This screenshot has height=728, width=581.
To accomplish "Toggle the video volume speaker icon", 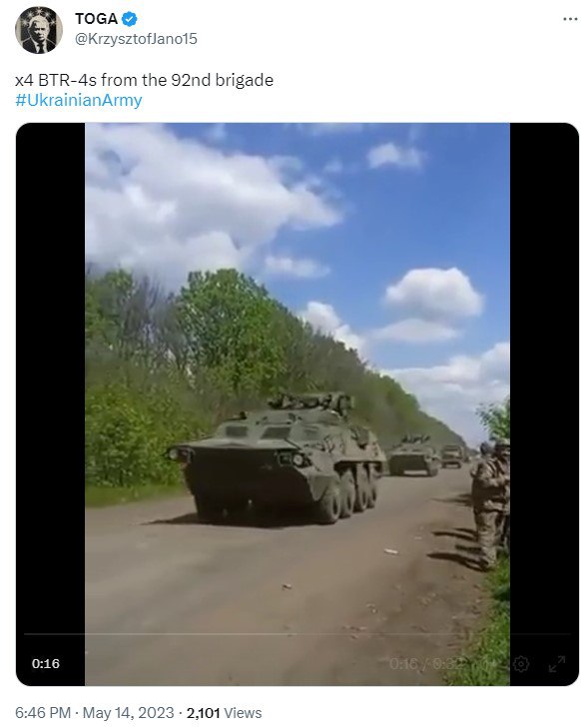I will 488,663.
